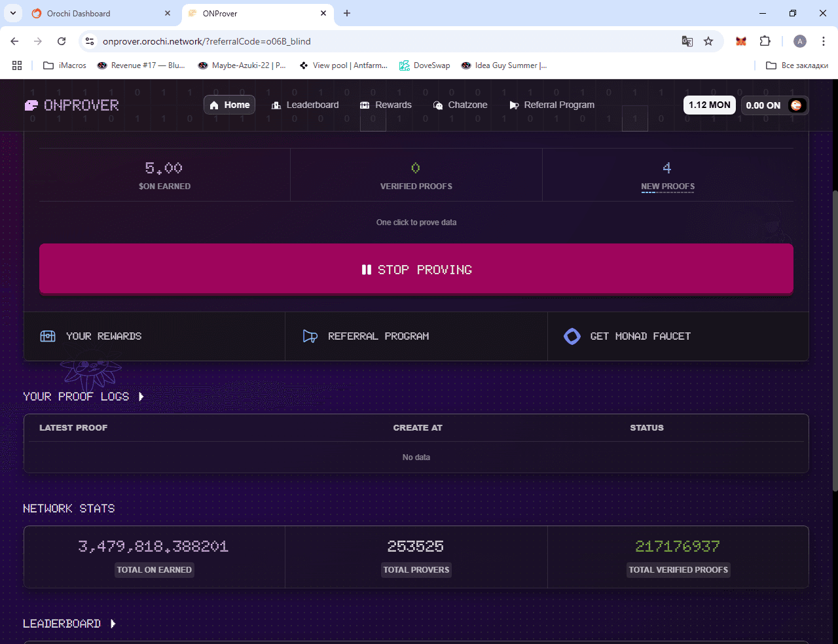Click the referral megaphone icon

point(310,336)
